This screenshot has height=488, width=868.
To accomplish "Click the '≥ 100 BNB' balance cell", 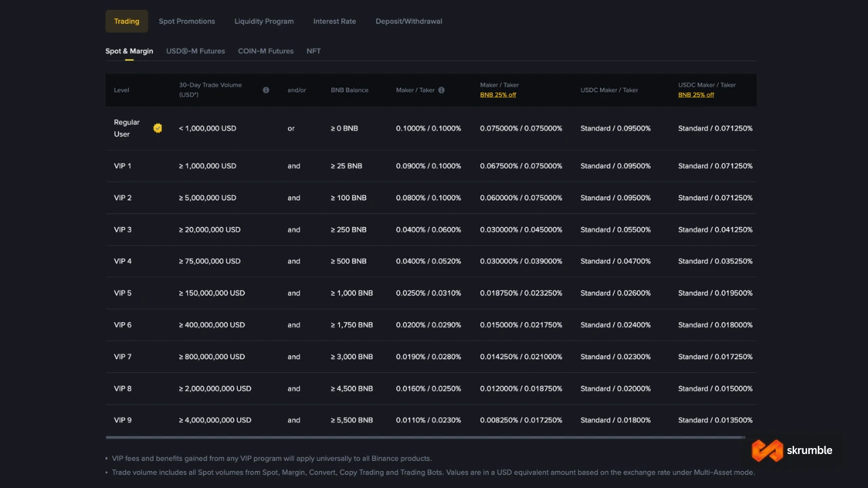I will 349,198.
